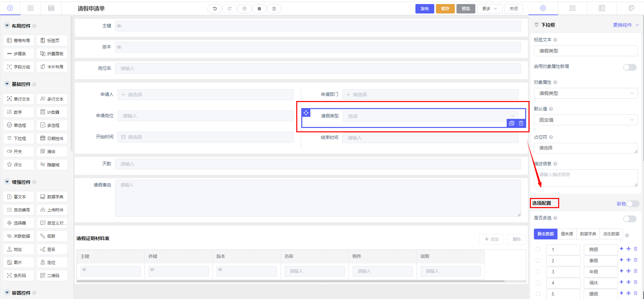Click the undo icon in the top toolbar
644x299 pixels.
click(215, 9)
